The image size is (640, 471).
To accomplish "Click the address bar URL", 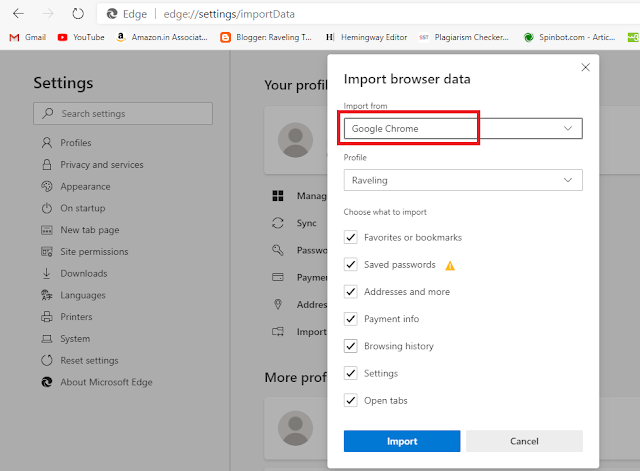I will coord(229,14).
